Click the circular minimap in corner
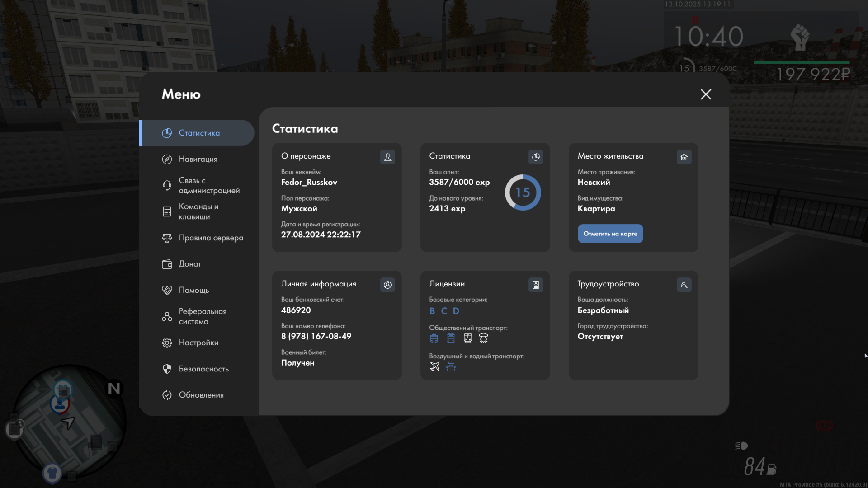Viewport: 868px width, 488px height. [x=68, y=422]
